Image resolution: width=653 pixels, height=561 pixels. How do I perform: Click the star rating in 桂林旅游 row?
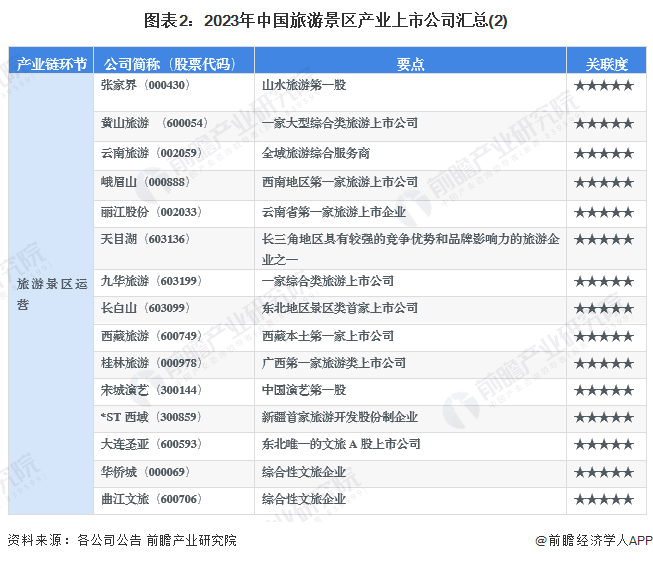point(604,363)
